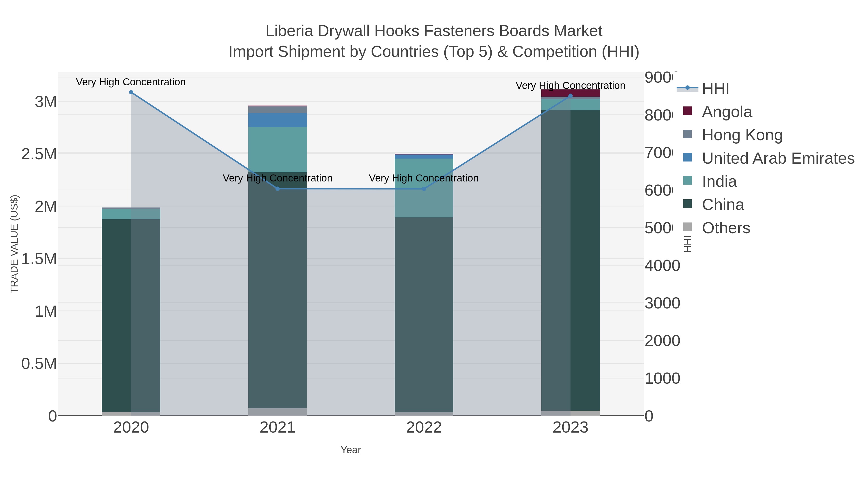Click the 2020 x-axis label

(x=131, y=428)
